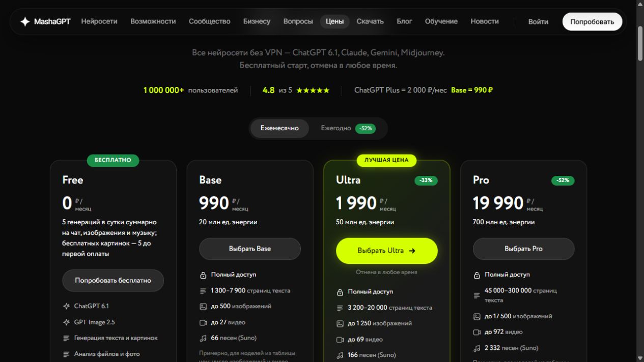Select the Цены nav tab
Image resolution: width=644 pixels, height=362 pixels.
click(335, 21)
